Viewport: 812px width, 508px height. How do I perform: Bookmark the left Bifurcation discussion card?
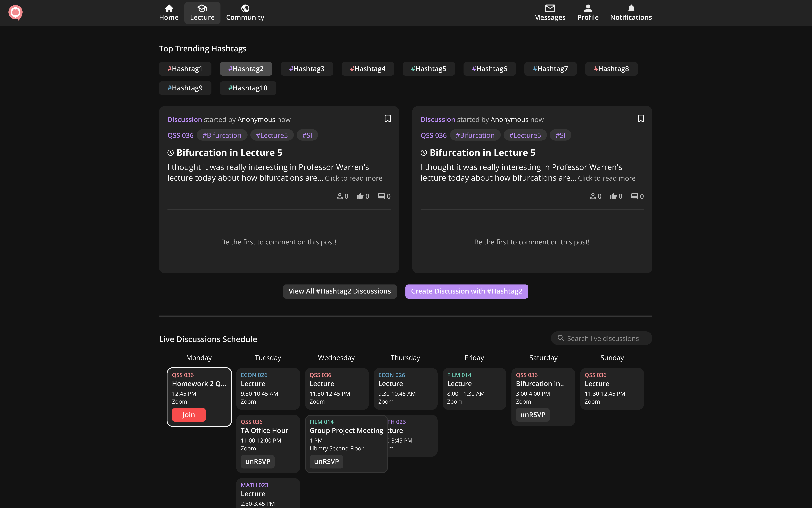pyautogui.click(x=388, y=119)
